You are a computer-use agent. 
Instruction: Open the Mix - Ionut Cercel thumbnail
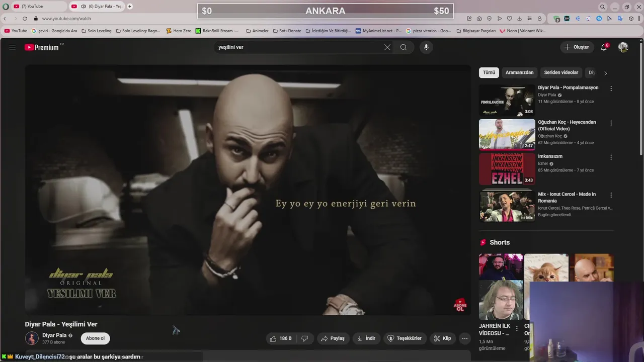point(507,206)
